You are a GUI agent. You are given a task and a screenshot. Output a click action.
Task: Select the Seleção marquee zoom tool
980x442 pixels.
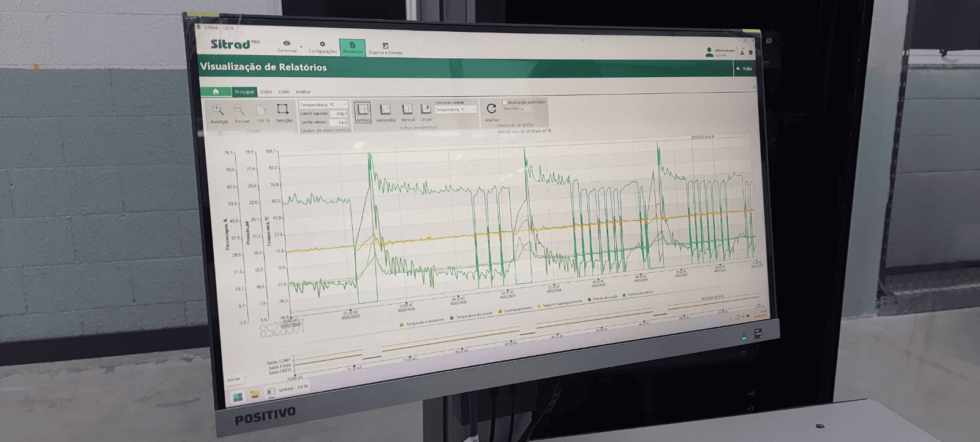[282, 110]
